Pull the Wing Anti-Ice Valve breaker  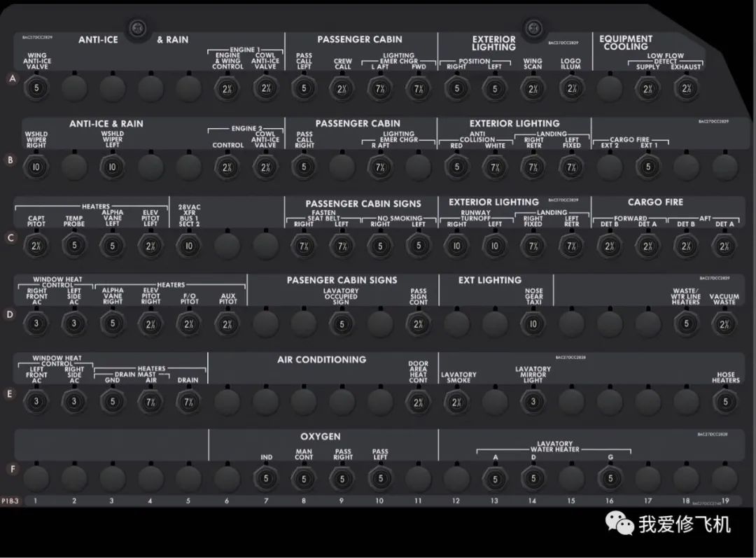tap(36, 88)
